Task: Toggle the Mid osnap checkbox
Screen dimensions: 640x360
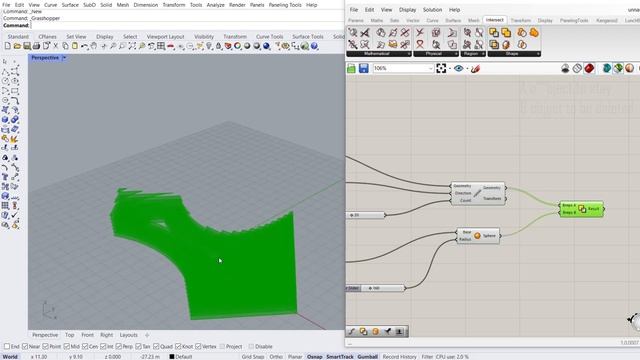Action: click(67, 346)
